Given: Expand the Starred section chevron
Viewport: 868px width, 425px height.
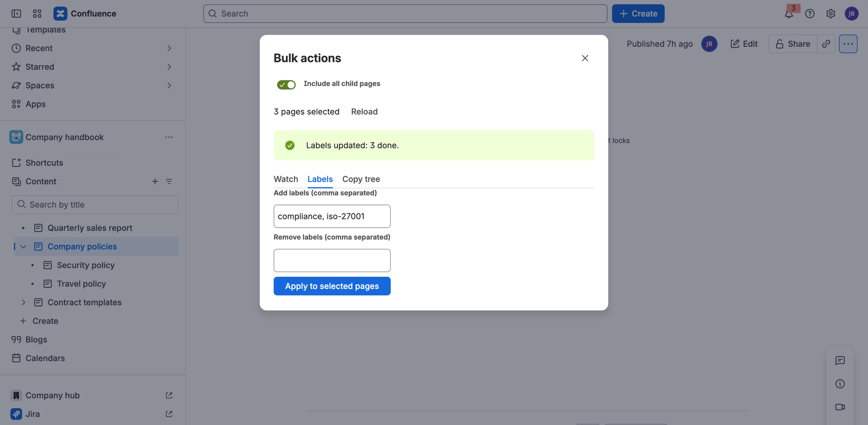Looking at the screenshot, I should [x=169, y=67].
